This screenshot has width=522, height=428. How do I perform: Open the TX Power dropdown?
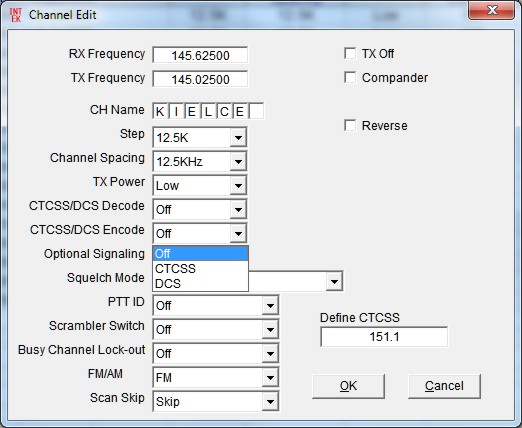click(x=238, y=186)
